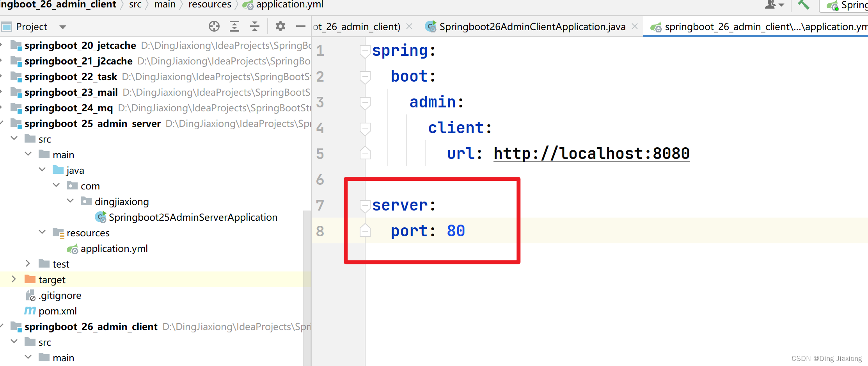The image size is (868, 366).
Task: Switch to Springboot26AdminClientApplication.java tab
Action: tap(532, 27)
